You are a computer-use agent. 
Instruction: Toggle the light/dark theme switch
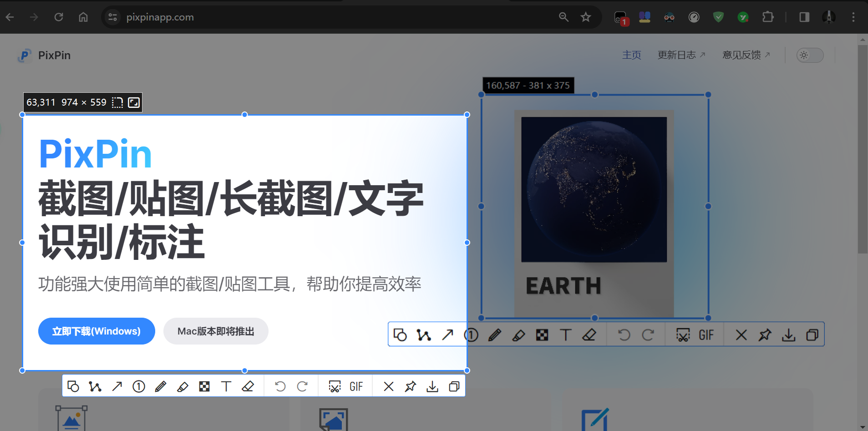click(x=809, y=55)
